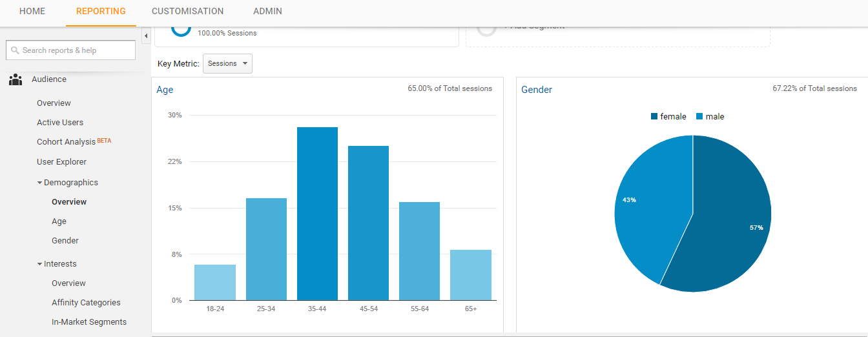Go to the Admin tab
Image resolution: width=868 pixels, height=337 pixels.
point(267,12)
